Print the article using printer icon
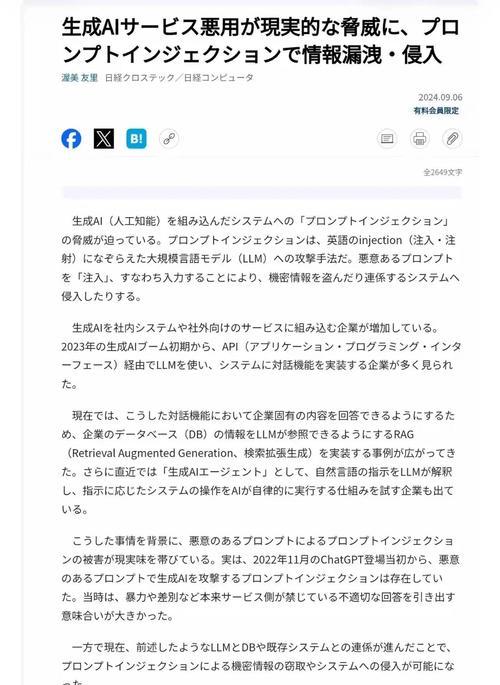The height and width of the screenshot is (685, 500). [x=420, y=139]
